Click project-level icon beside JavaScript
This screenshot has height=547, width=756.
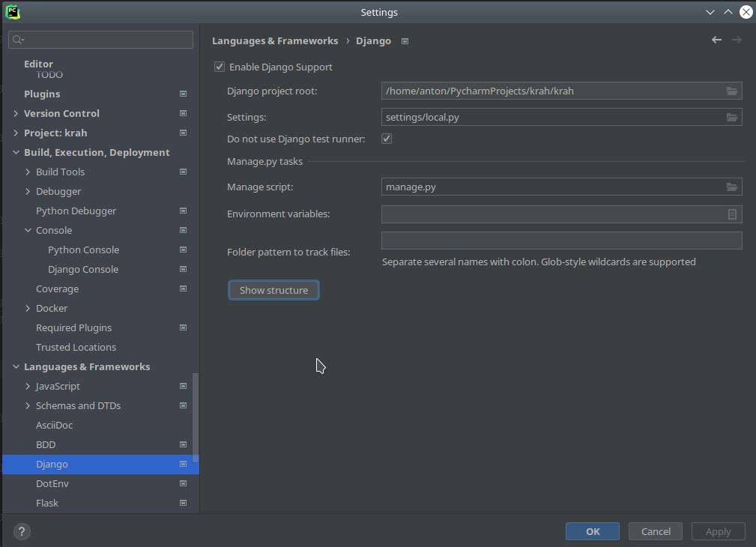[x=184, y=386]
